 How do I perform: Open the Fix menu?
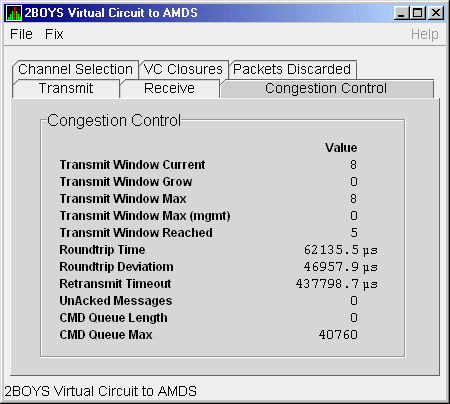[54, 34]
